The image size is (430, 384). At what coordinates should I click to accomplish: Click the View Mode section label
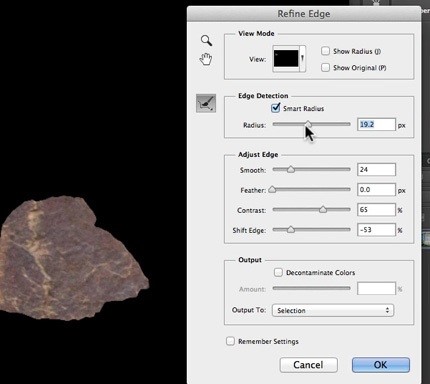point(256,33)
